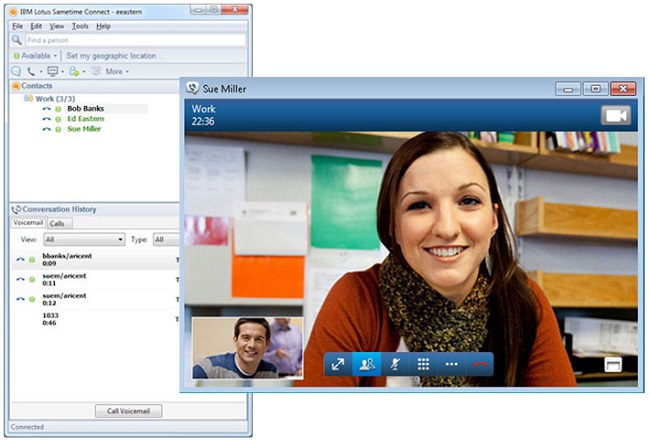Mute the microphone in video call
This screenshot has width=650, height=448.
[x=395, y=364]
